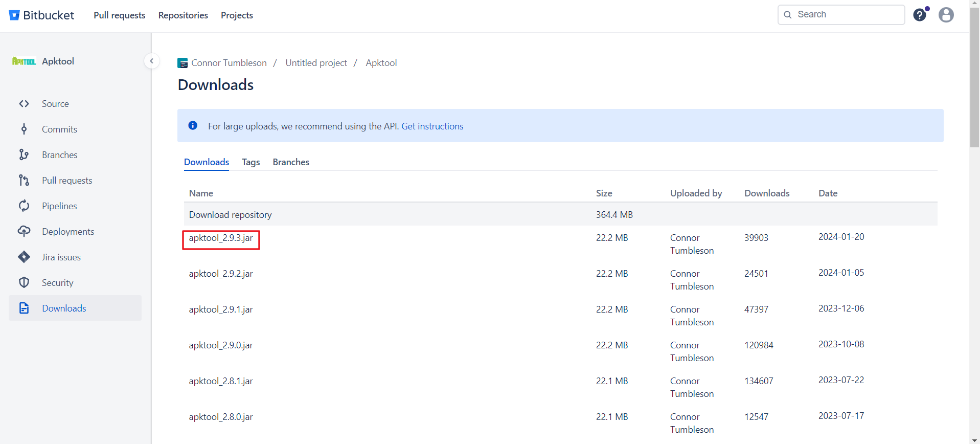
Task: Click the Security shield icon
Action: [x=24, y=283]
